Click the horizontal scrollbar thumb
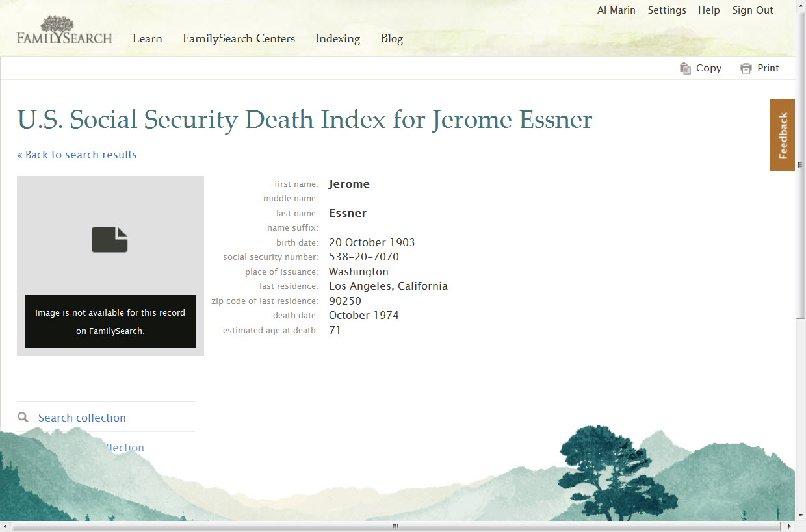Viewport: 806px width, 532px height. coord(396,527)
